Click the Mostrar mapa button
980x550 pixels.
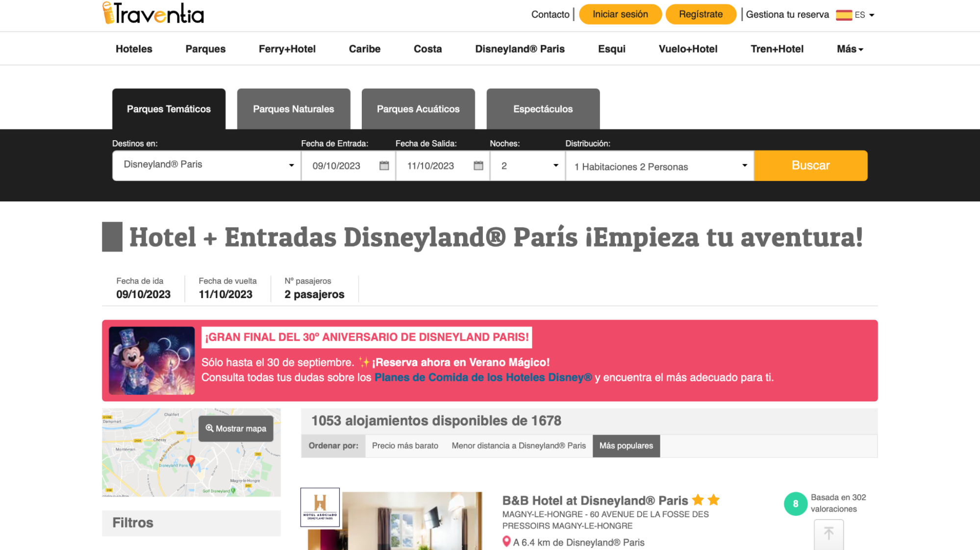point(236,428)
